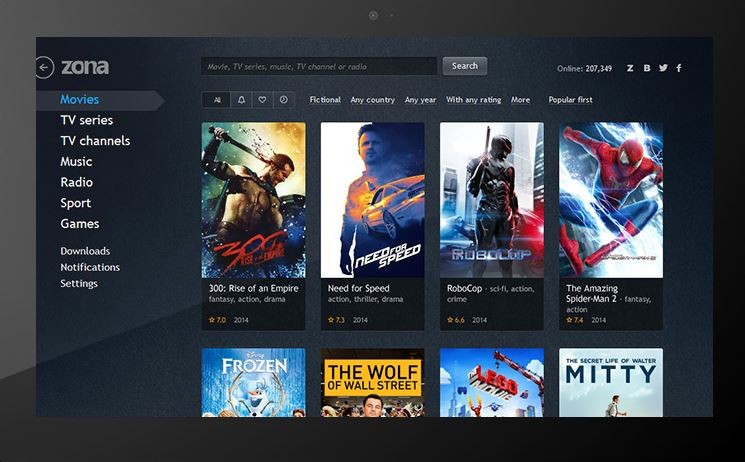Click the 'action, thriller, drama' genre text
Viewport: 745px width, 462px height.
(365, 299)
